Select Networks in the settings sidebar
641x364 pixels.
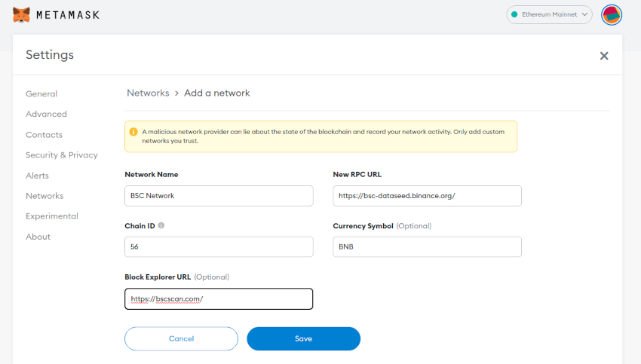[x=44, y=196]
